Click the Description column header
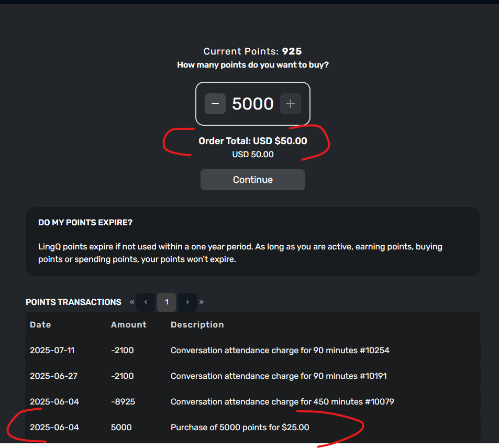499x448 pixels. [197, 325]
